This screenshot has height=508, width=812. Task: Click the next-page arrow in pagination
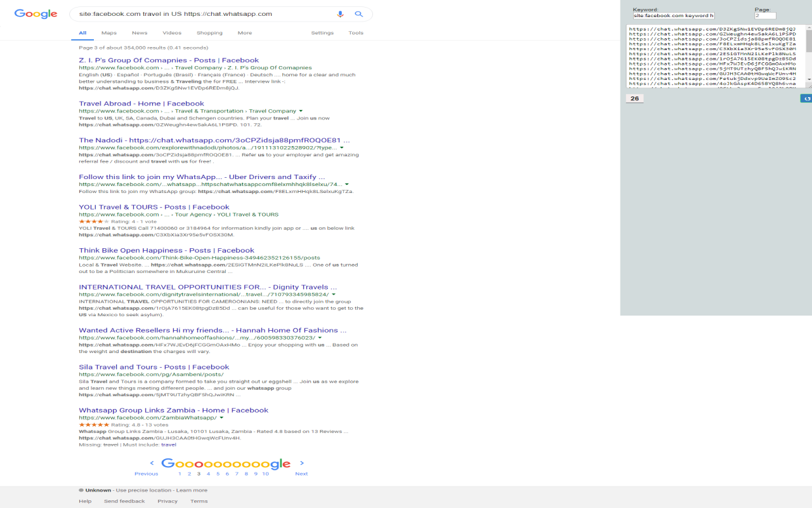click(x=302, y=464)
